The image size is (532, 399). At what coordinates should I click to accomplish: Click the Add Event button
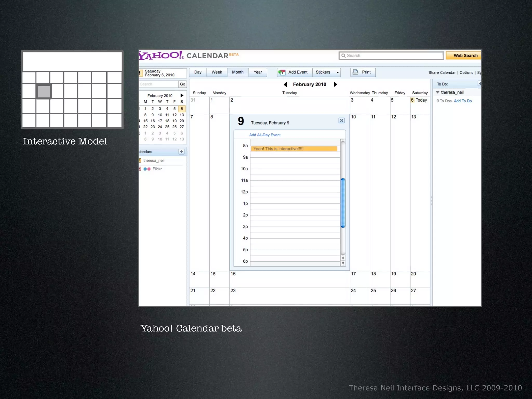295,72
